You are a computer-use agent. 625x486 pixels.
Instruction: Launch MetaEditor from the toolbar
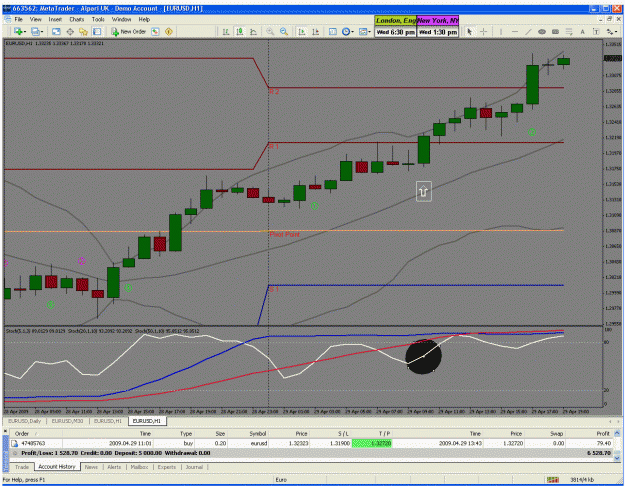(155, 31)
